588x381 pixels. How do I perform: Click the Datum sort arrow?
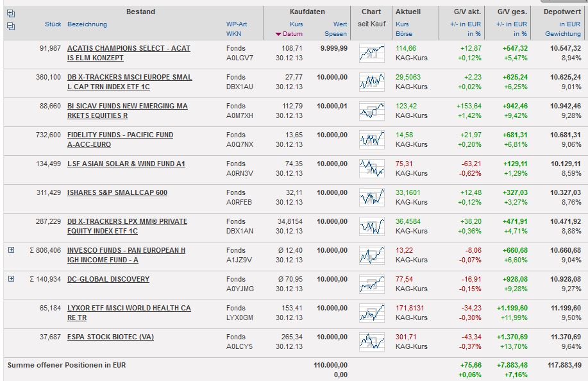point(278,34)
